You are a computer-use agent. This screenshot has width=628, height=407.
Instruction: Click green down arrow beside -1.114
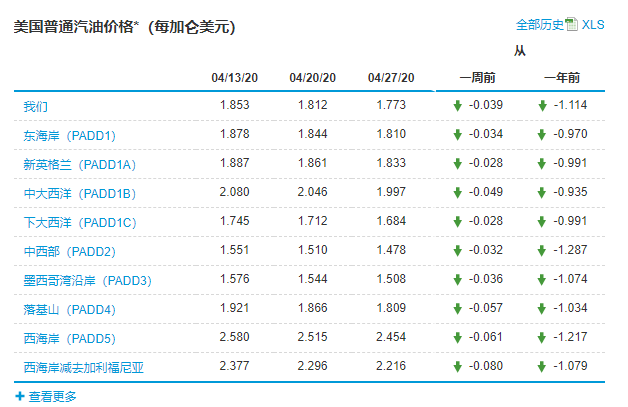(542, 106)
